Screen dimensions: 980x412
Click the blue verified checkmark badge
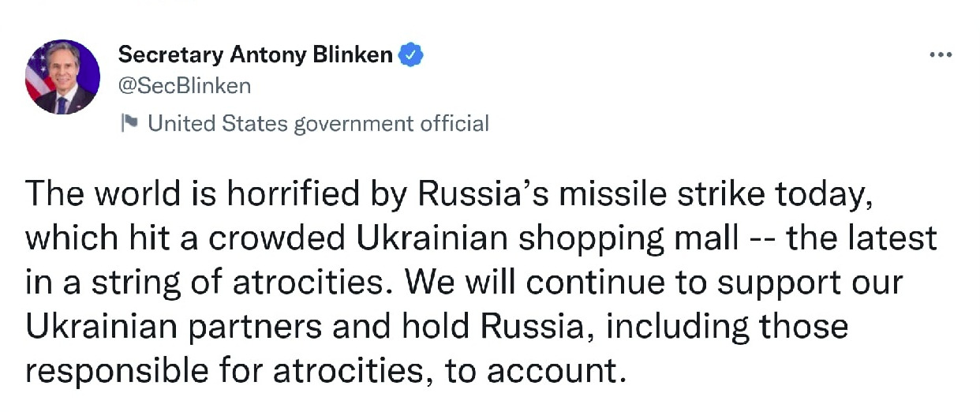pyautogui.click(x=411, y=54)
